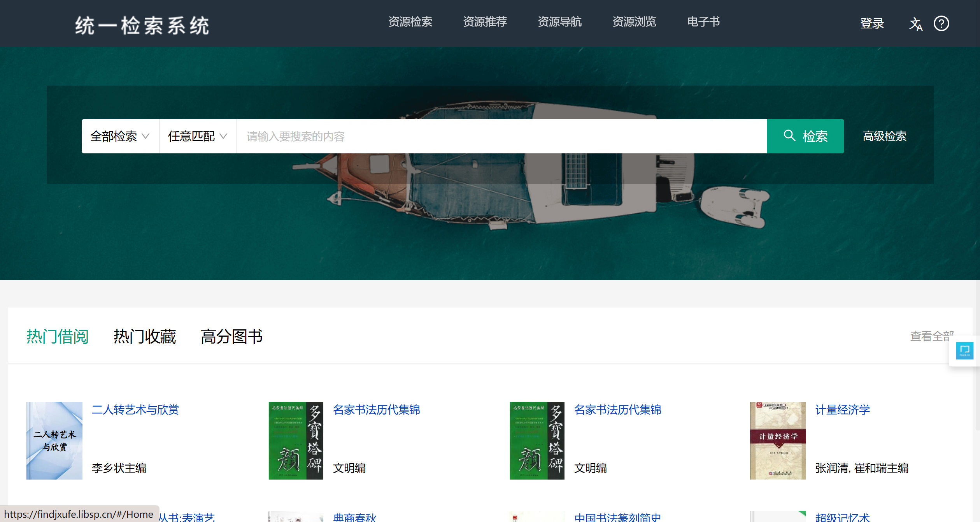Viewport: 980px width, 522px height.
Task: Open the 计量经济学 title link
Action: point(842,410)
